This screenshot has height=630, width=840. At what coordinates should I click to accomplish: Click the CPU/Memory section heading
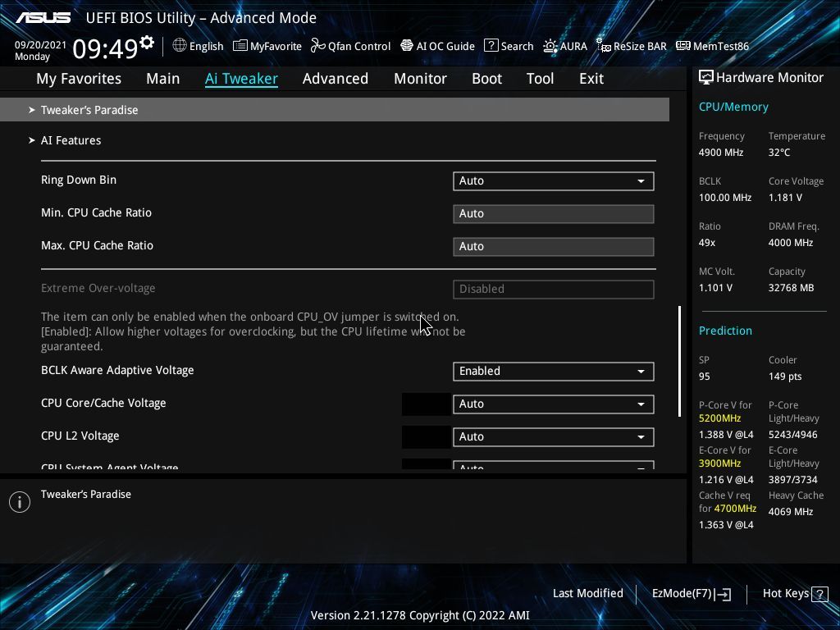(x=733, y=107)
